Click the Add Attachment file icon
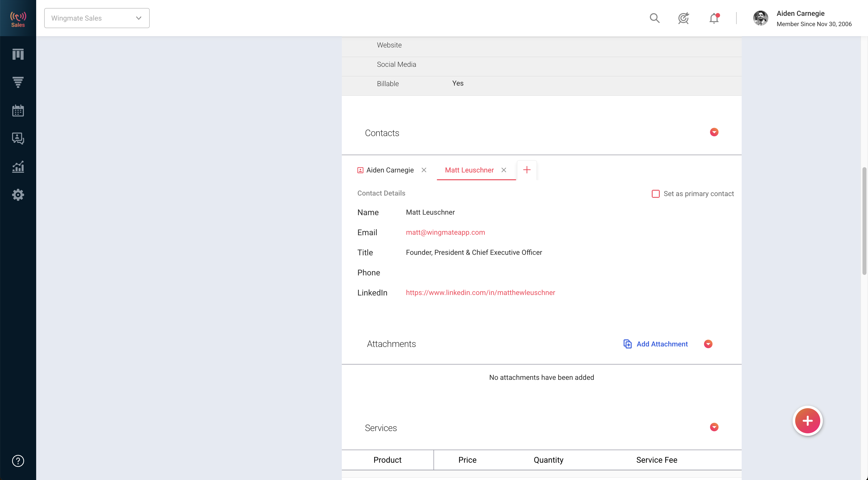The height and width of the screenshot is (480, 868). 627,344
